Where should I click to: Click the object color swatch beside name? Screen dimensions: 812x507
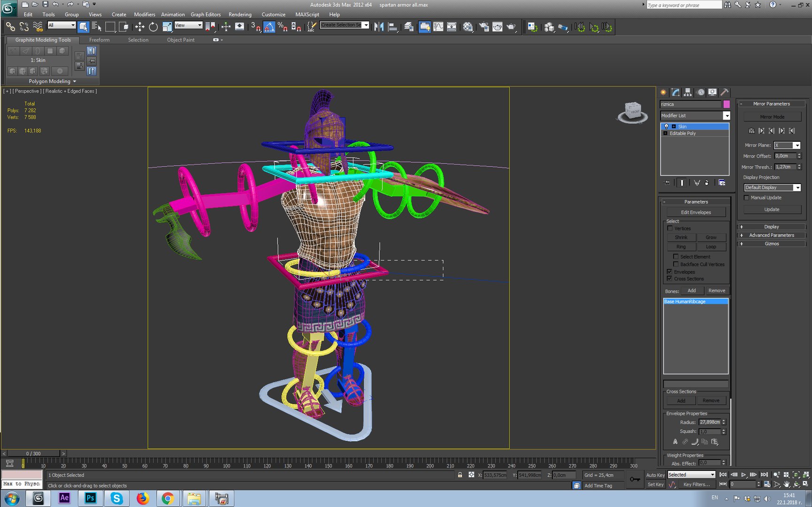pos(727,104)
